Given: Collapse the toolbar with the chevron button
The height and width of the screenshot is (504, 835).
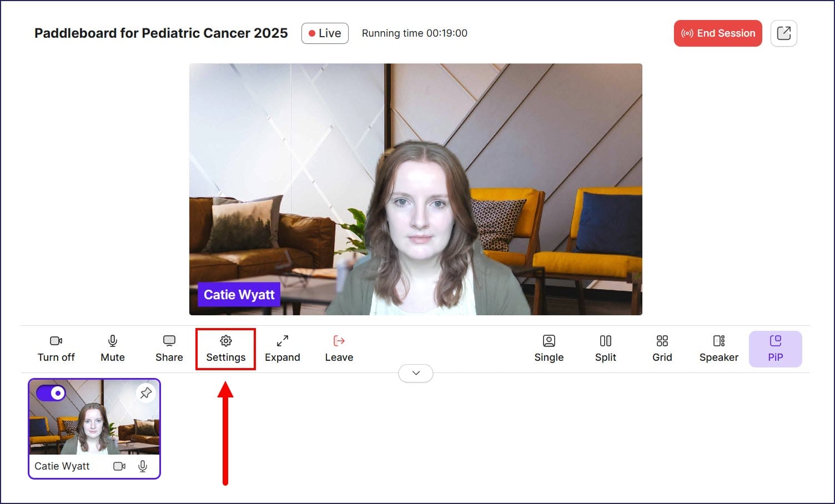Looking at the screenshot, I should pyautogui.click(x=416, y=373).
